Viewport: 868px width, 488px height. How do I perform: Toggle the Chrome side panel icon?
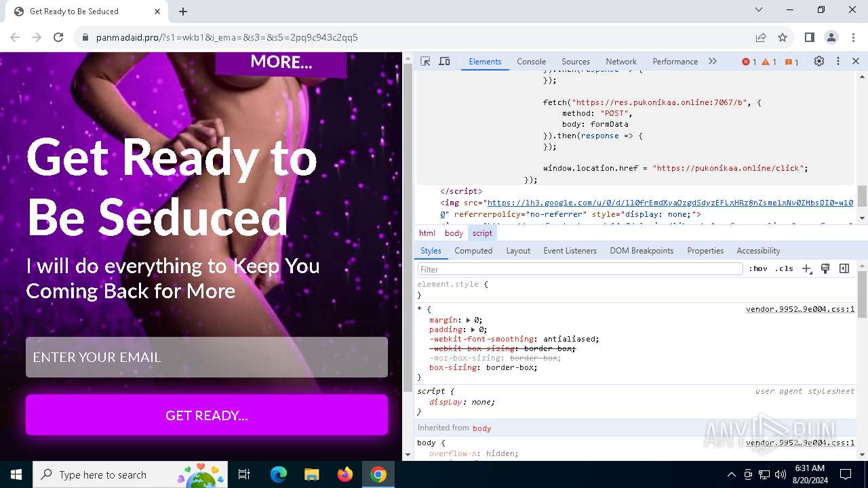(x=810, y=37)
